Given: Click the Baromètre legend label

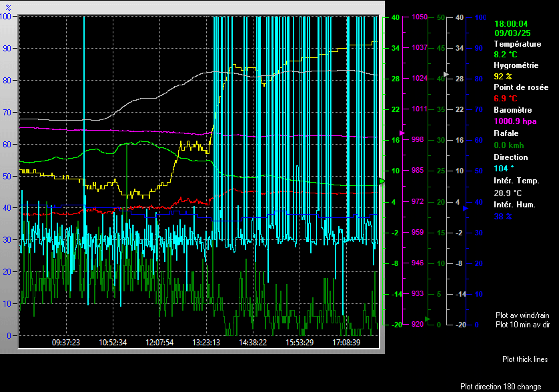Looking at the screenshot, I should pos(513,111).
